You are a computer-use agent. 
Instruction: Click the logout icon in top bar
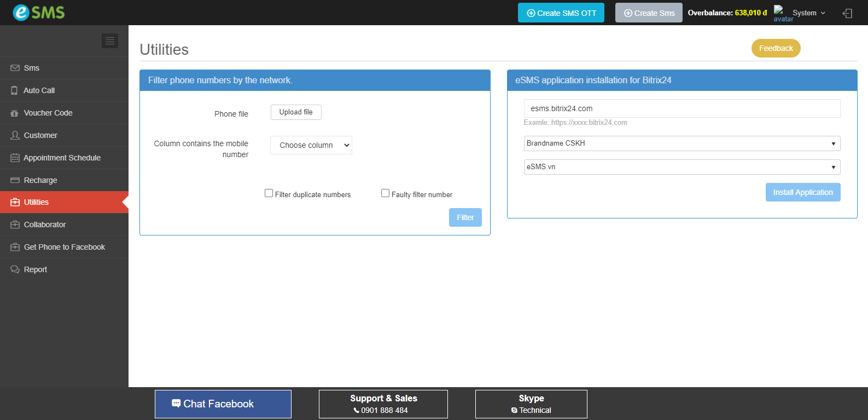847,13
